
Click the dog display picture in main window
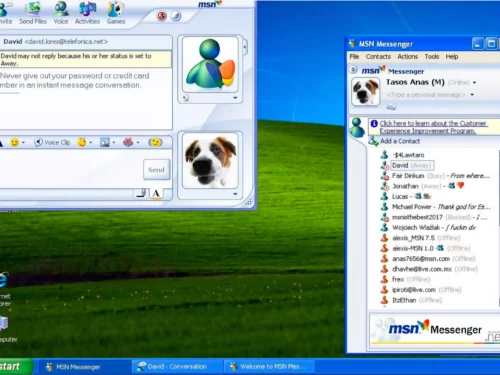(366, 91)
